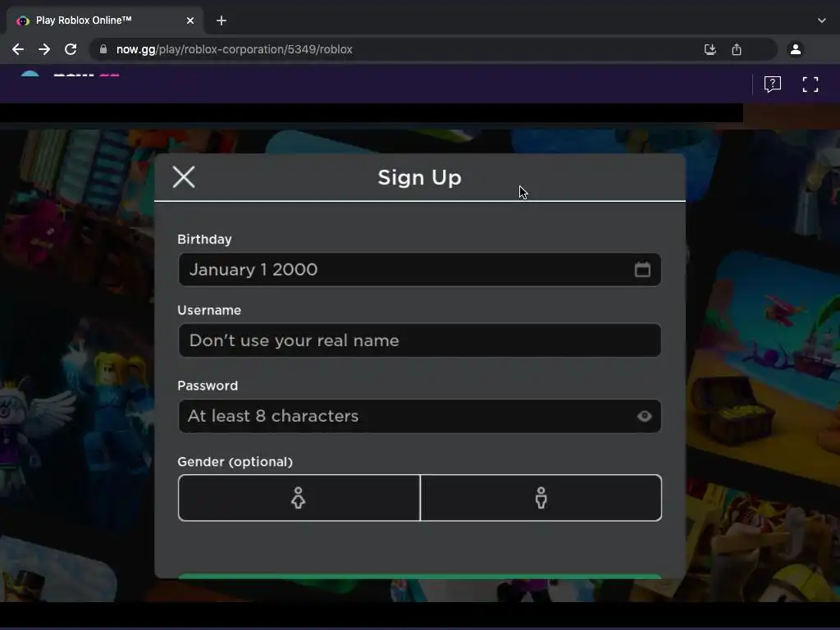Go forward with browser forward arrow
The width and height of the screenshot is (840, 630).
(x=44, y=49)
